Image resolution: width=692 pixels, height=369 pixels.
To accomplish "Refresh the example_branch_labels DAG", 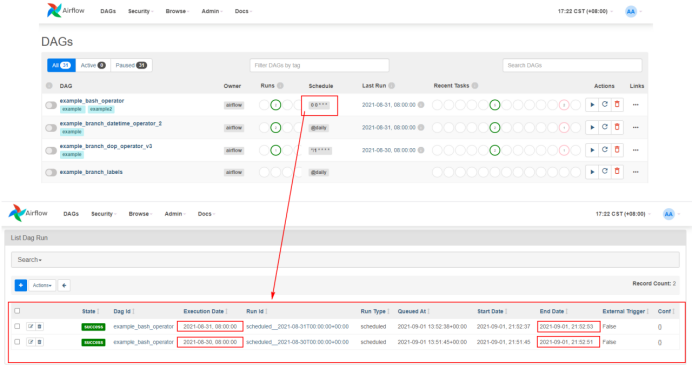I will click(x=605, y=172).
